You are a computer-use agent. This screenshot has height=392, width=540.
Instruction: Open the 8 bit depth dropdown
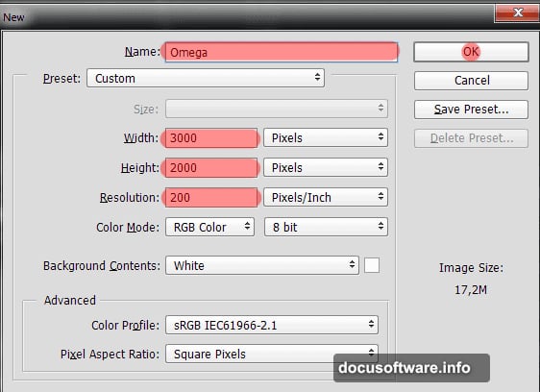(x=326, y=227)
